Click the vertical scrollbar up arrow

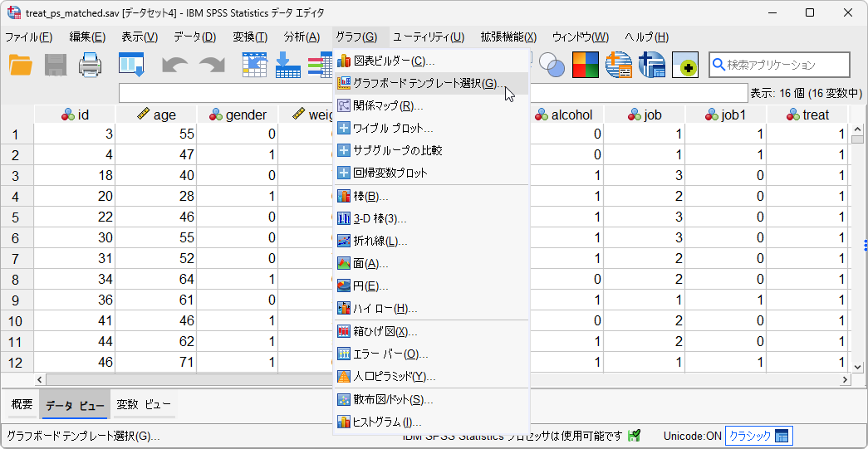[857, 129]
